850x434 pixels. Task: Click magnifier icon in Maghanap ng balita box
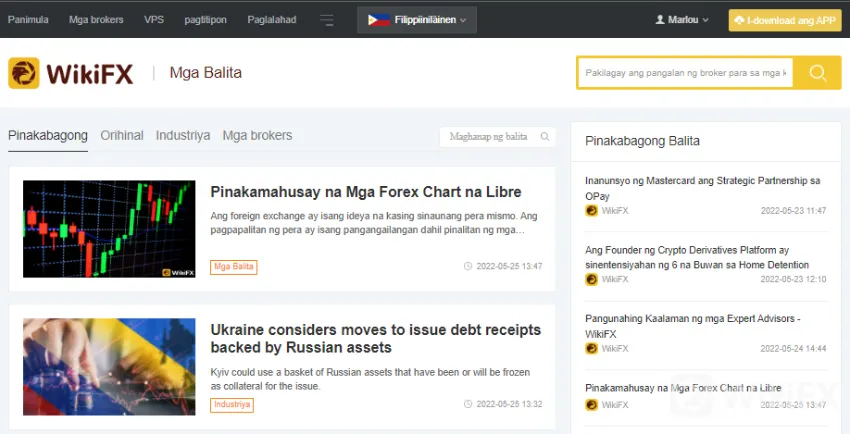pyautogui.click(x=545, y=137)
